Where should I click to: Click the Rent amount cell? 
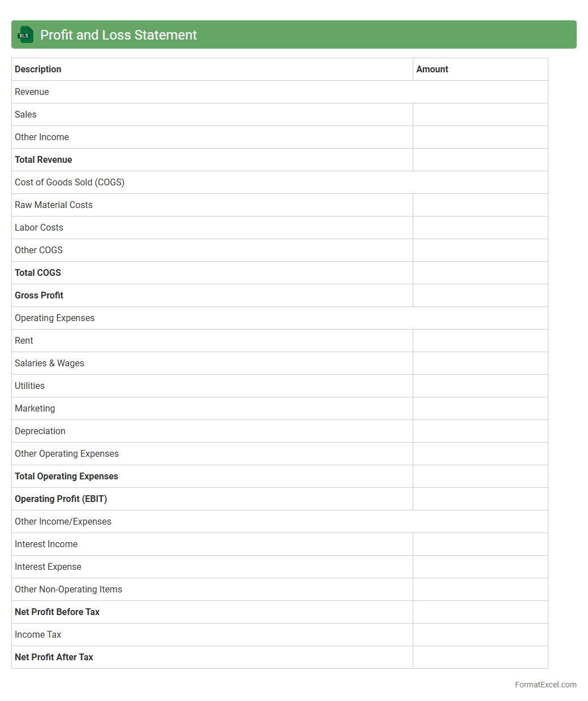480,340
